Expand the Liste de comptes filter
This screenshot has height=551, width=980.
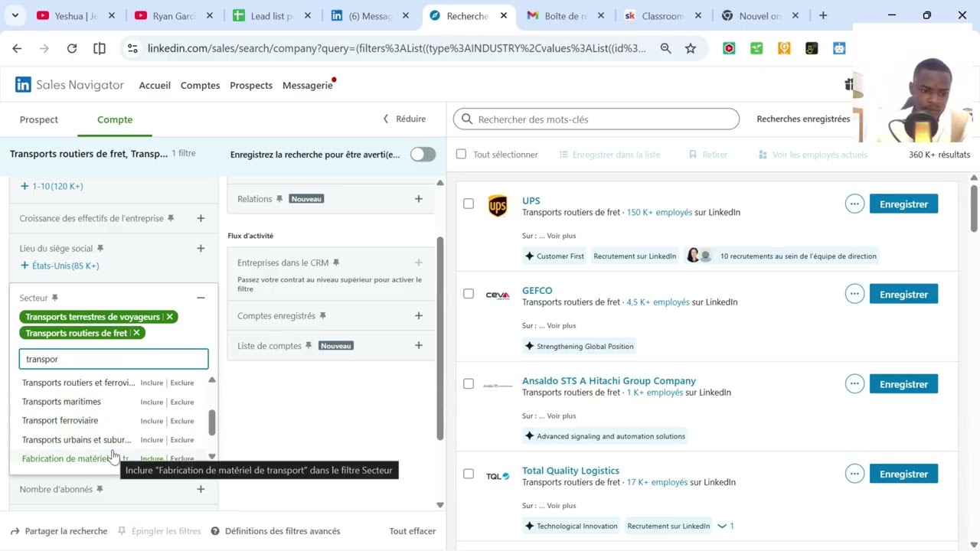click(419, 345)
